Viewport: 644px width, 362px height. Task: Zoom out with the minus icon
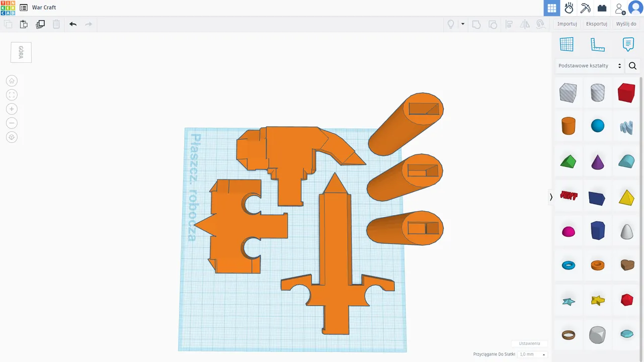[12, 123]
